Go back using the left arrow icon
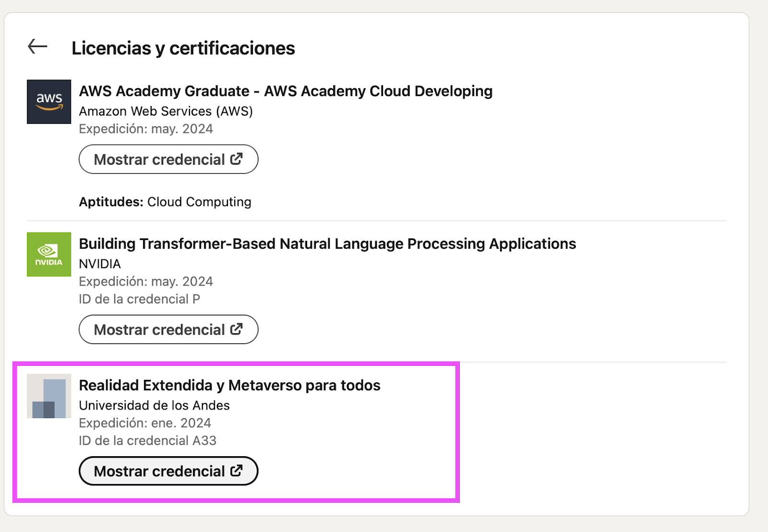The width and height of the screenshot is (768, 532). (37, 47)
